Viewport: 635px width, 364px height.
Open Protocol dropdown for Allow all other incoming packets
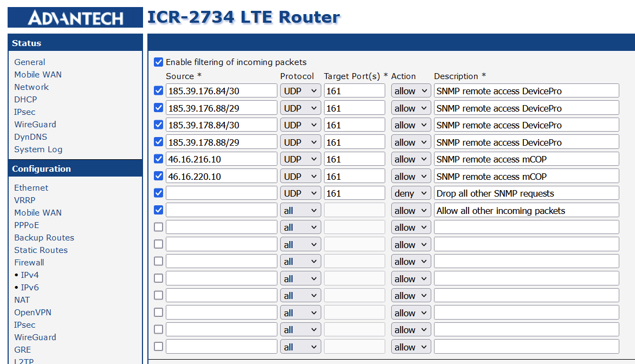(x=300, y=211)
